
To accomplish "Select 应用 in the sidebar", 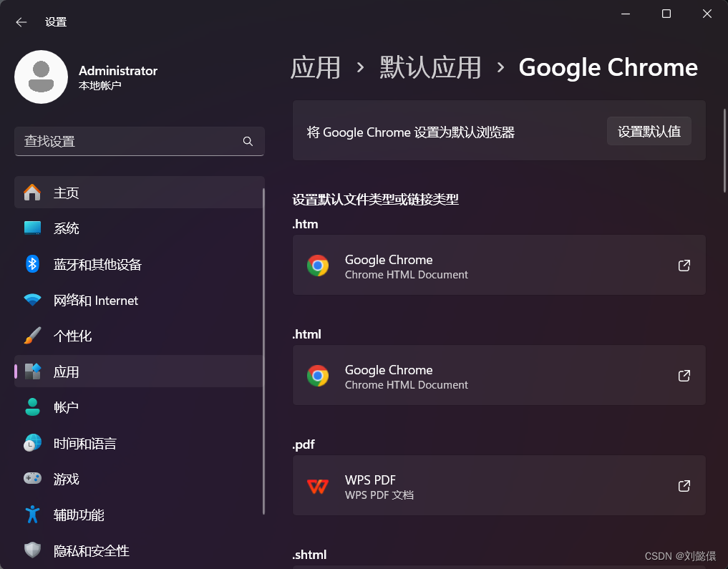I will click(x=140, y=371).
